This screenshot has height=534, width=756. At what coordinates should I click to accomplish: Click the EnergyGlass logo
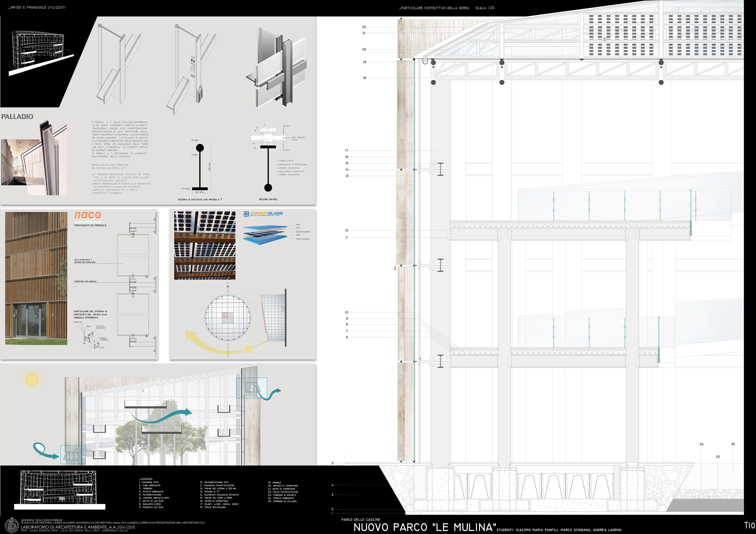[263, 214]
